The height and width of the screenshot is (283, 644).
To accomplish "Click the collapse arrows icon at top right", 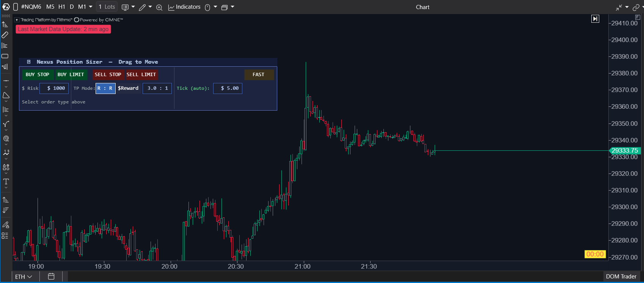I will point(619,7).
